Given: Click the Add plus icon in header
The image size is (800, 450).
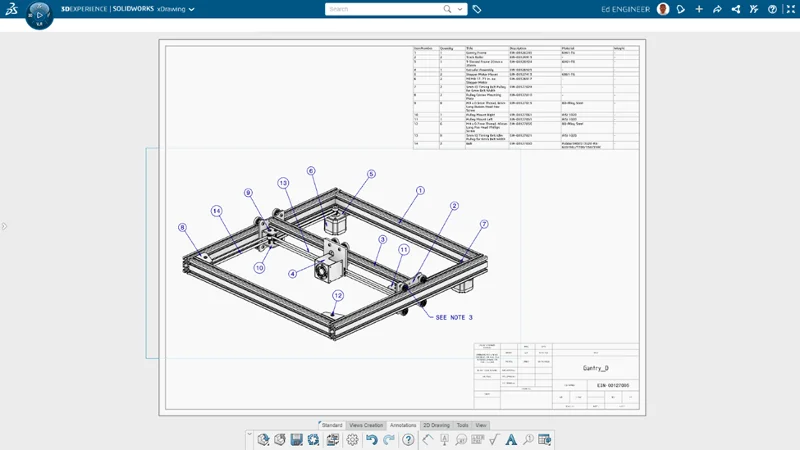Looking at the screenshot, I should click(x=699, y=9).
